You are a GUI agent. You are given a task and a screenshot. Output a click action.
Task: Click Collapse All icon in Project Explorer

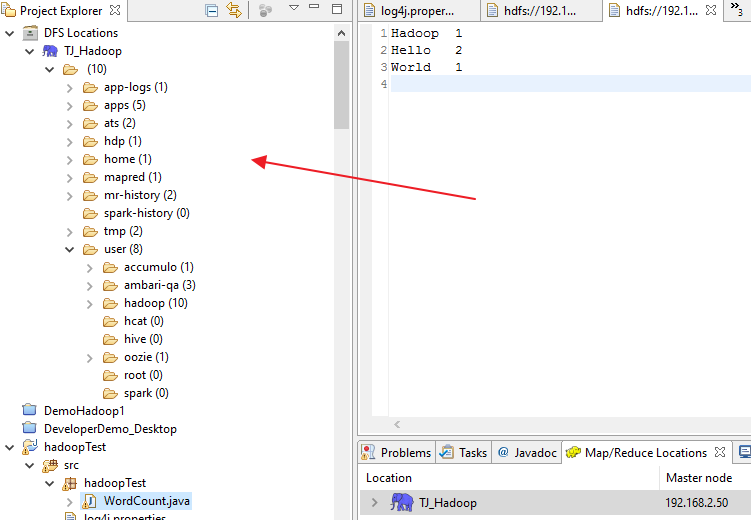pos(211,11)
